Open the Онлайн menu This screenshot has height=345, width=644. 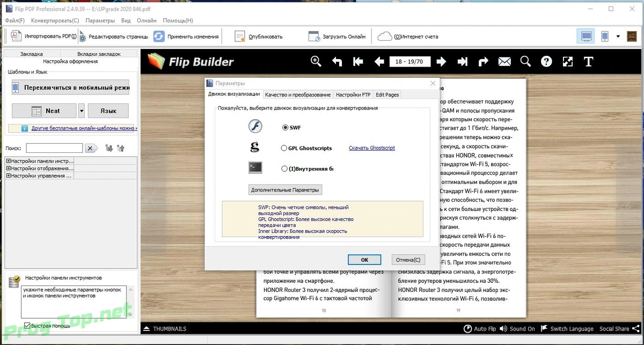point(147,20)
